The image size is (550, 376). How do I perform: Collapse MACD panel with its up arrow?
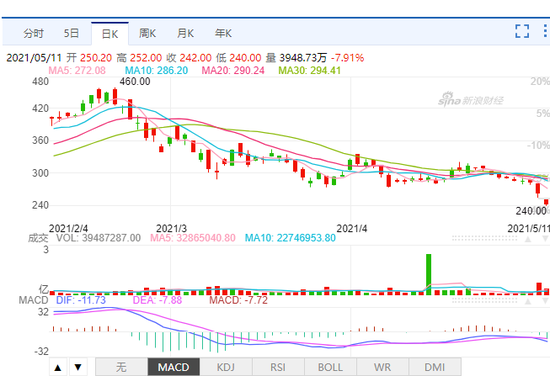(x=528, y=301)
